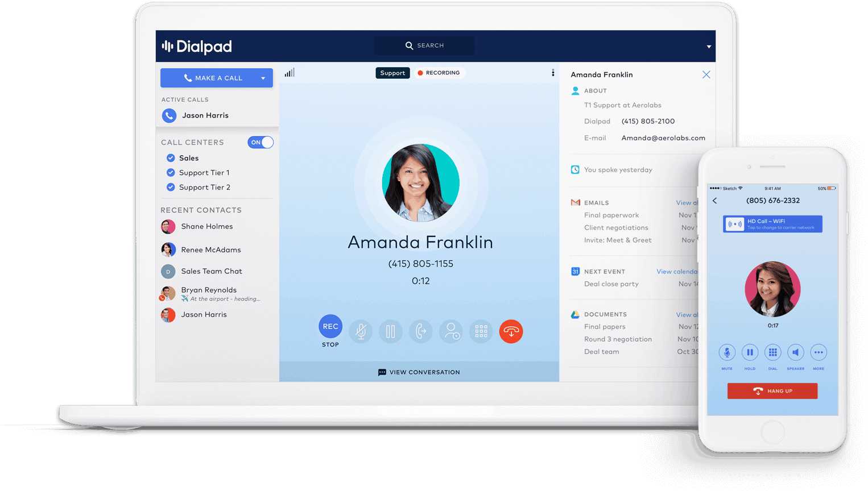Image resolution: width=868 pixels, height=491 pixels.
Task: Tap the back arrow on the phone
Action: click(715, 201)
